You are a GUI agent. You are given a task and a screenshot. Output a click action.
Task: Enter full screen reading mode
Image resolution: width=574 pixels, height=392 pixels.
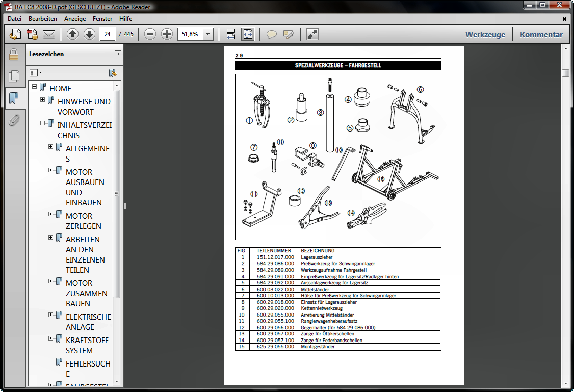[312, 35]
